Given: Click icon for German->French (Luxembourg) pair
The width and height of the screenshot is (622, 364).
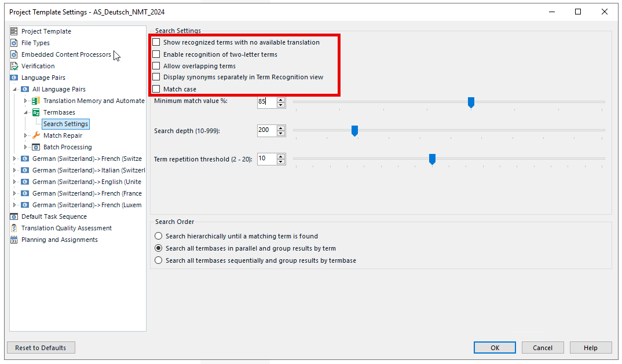Looking at the screenshot, I should tap(25, 205).
